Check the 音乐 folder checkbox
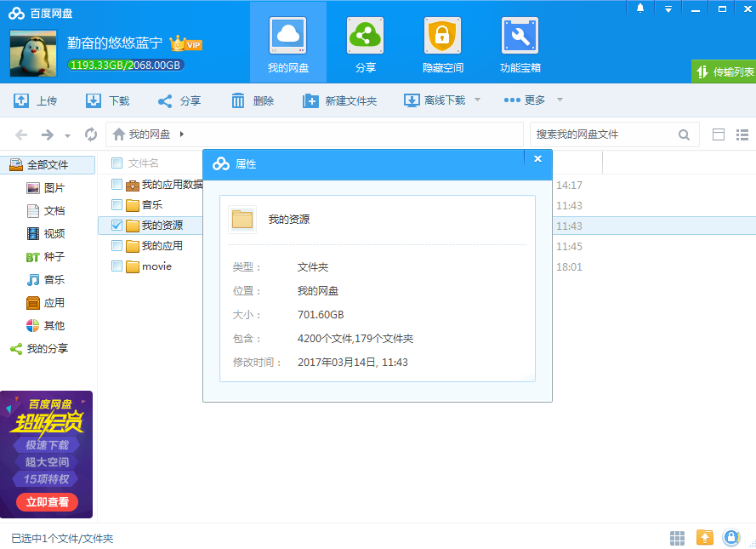Viewport: 756px width, 549px height. 117,204
